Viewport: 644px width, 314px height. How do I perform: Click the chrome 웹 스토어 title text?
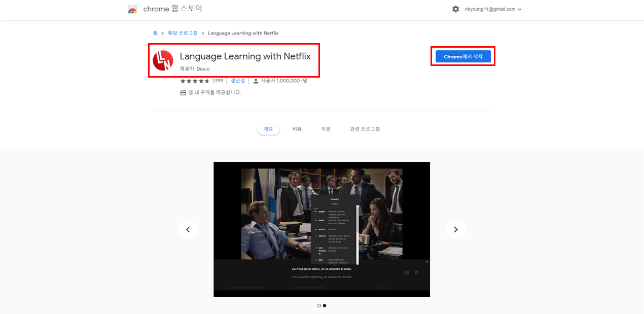[x=173, y=9]
